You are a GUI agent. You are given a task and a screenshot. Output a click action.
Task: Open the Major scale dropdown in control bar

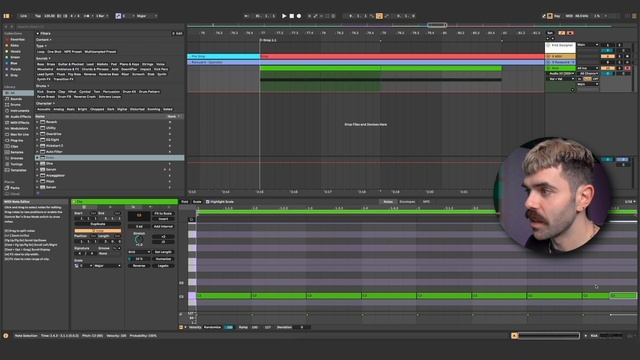[x=146, y=16]
